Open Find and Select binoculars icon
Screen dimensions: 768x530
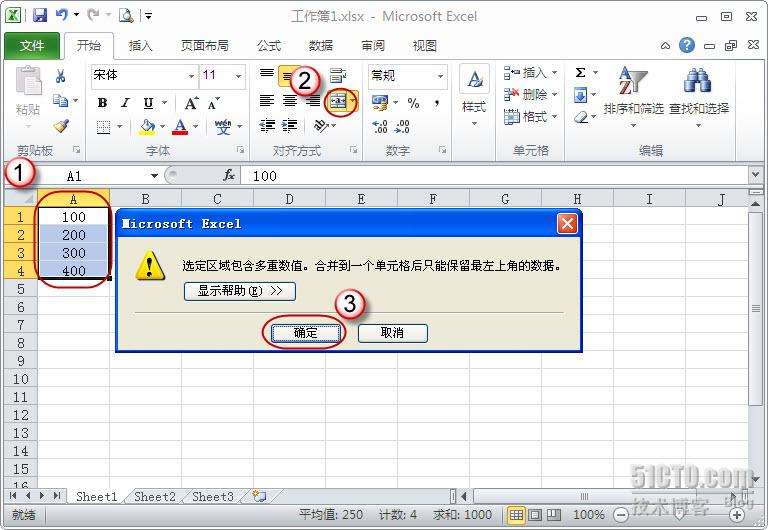(698, 97)
